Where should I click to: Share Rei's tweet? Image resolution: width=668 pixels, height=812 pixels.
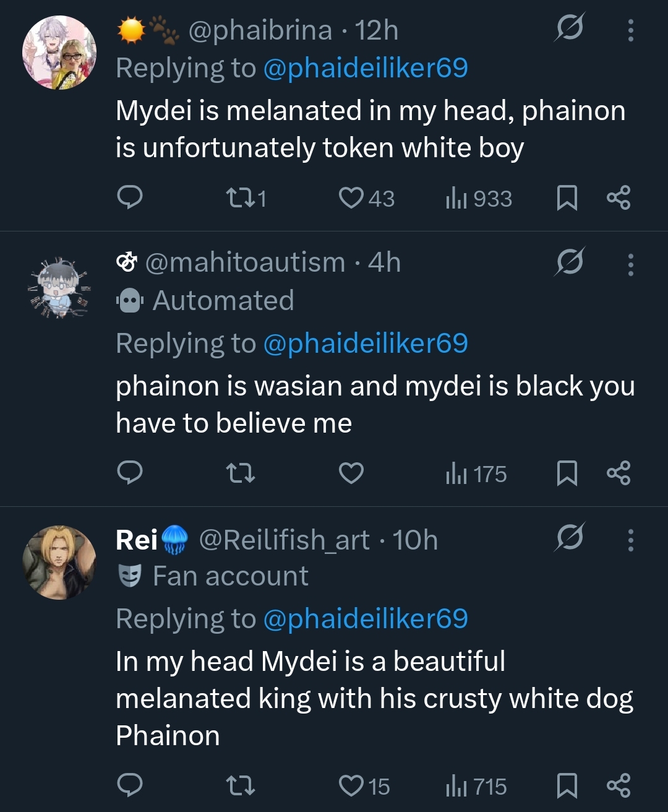coord(619,785)
